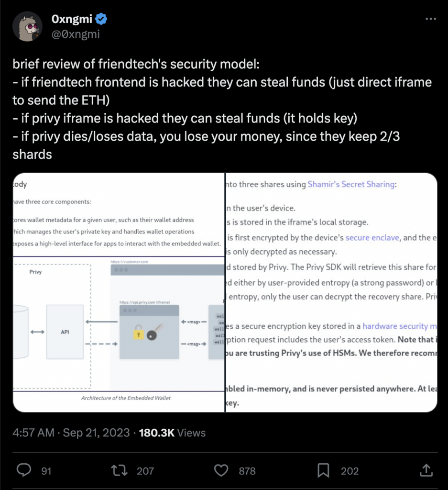
Task: Open the left Embedded Wallet architecture image
Action: (x=119, y=292)
